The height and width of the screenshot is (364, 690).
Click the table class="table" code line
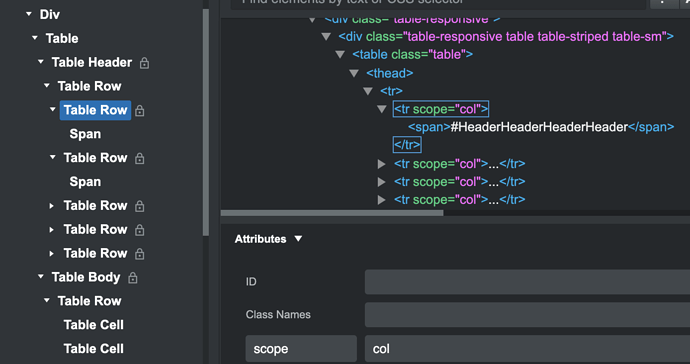412,55
